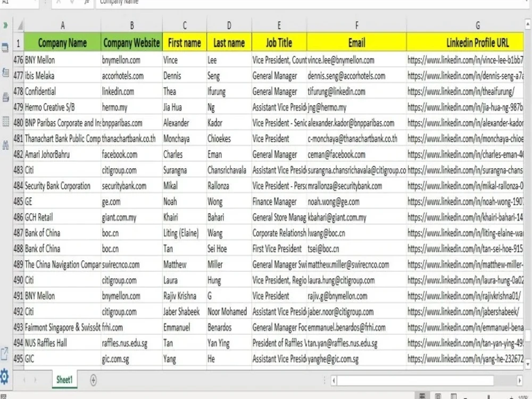Select cell with GCH Retail
The height and width of the screenshot is (399, 532).
tap(62, 217)
